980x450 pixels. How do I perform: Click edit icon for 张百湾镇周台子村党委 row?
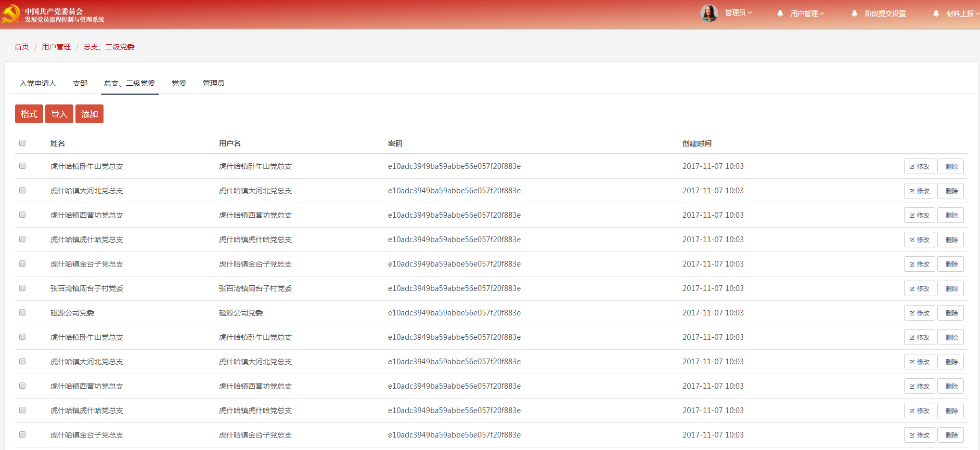(x=912, y=289)
